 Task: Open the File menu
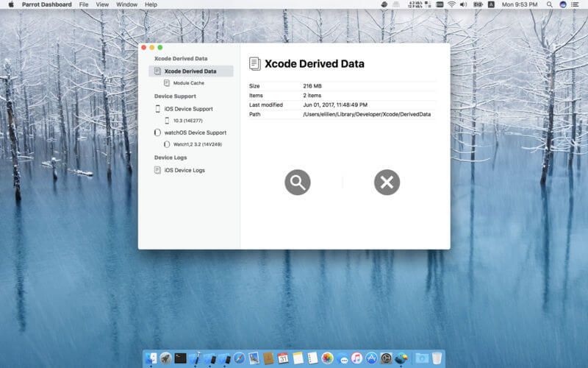[x=84, y=4]
